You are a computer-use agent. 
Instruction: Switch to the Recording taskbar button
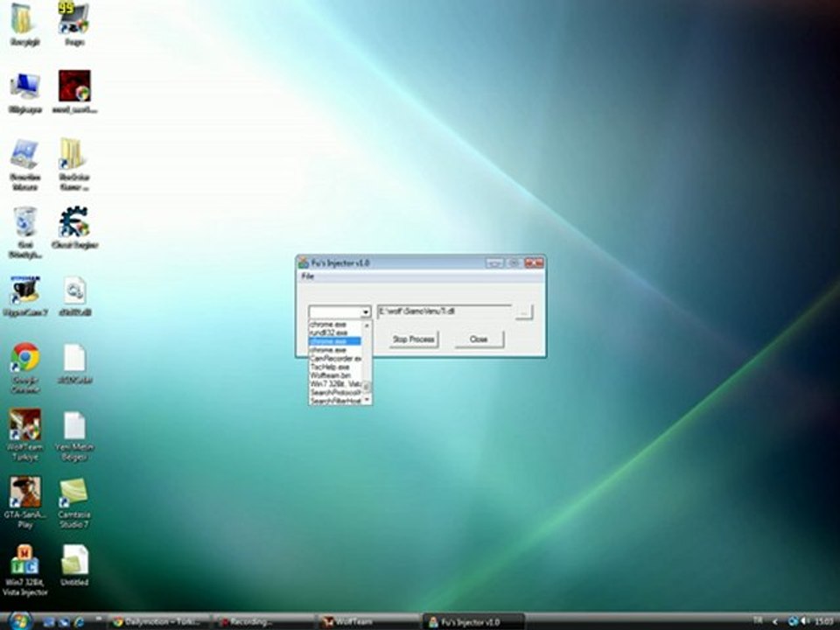pos(264,622)
